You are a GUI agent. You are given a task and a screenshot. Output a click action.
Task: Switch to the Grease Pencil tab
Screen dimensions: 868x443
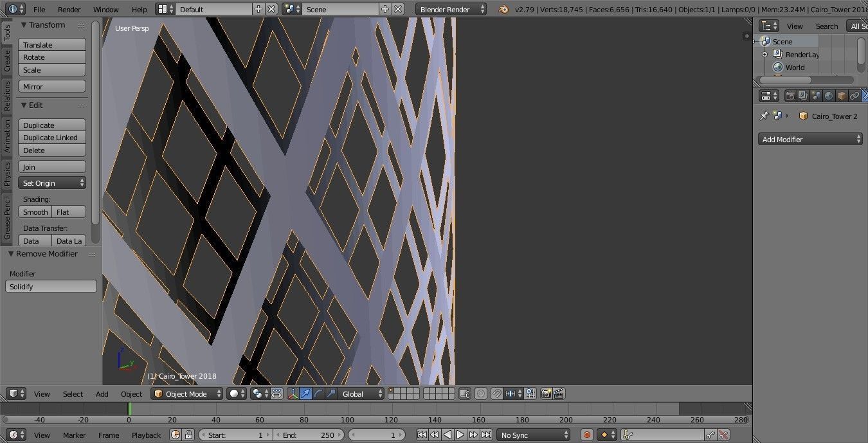(x=7, y=218)
